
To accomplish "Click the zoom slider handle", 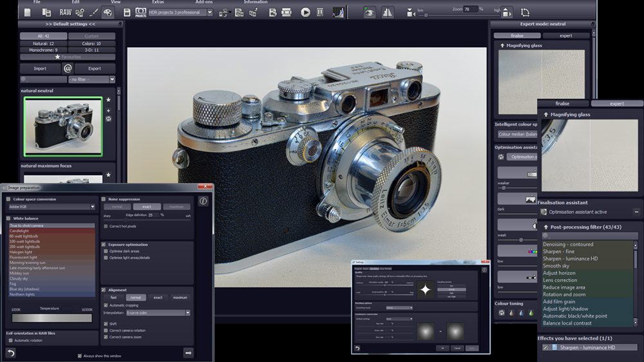I will coord(426,15).
